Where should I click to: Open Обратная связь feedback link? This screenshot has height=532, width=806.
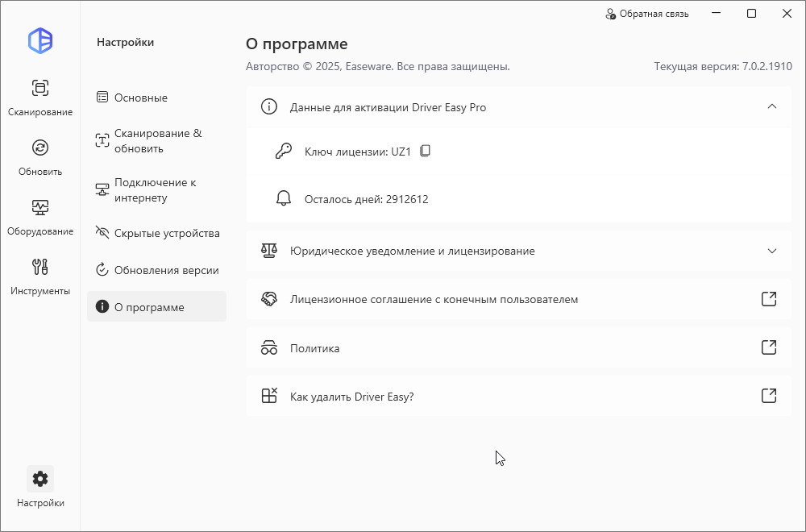point(647,14)
